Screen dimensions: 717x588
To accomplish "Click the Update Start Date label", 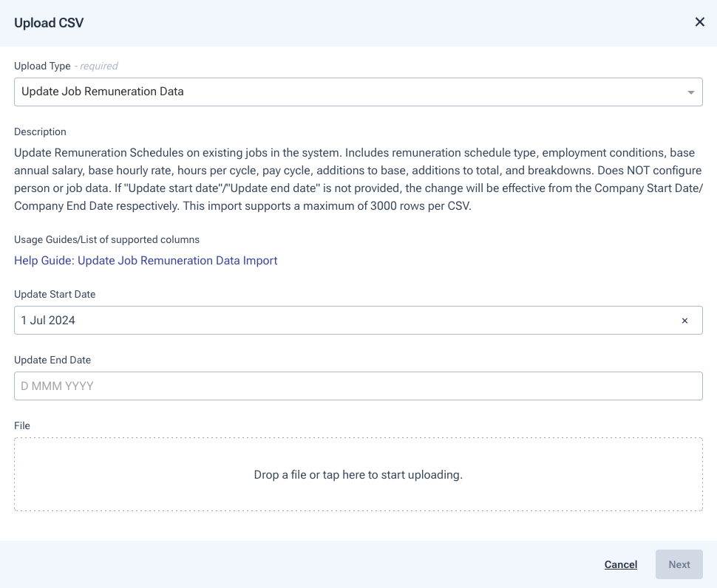I will click(x=55, y=294).
